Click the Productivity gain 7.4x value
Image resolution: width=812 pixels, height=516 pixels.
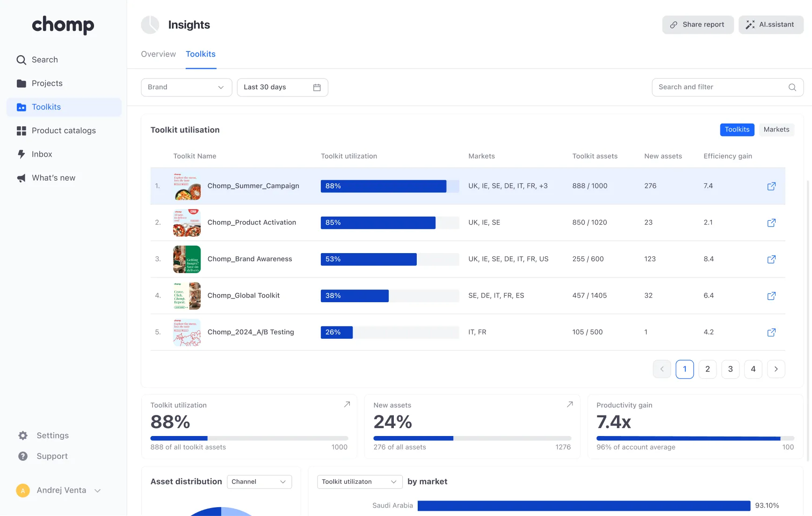[614, 422]
